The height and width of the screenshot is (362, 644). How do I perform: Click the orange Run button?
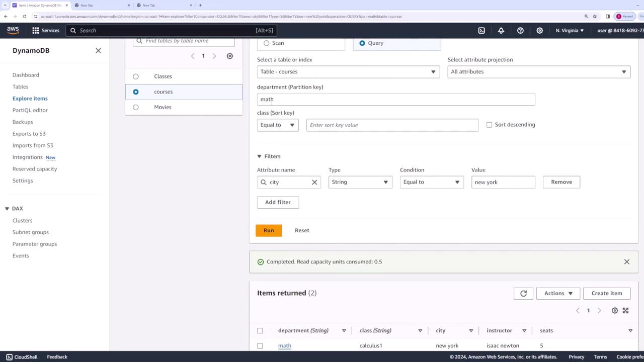click(x=269, y=230)
